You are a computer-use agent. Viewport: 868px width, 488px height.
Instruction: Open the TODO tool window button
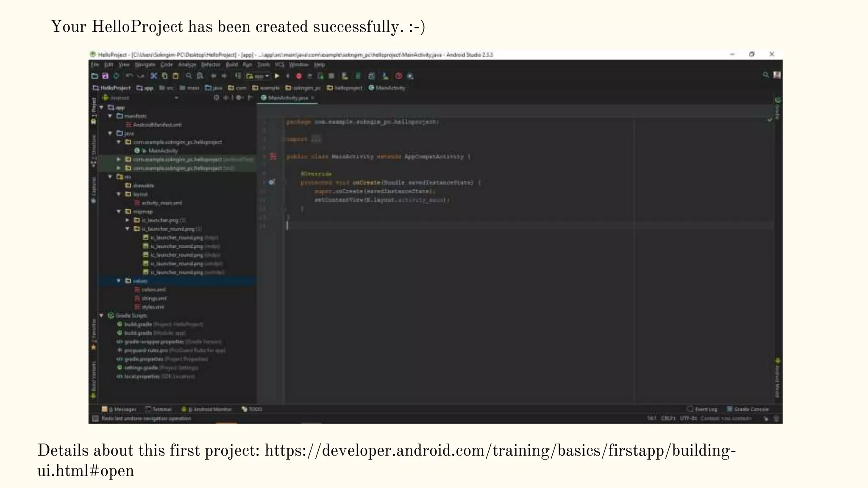pyautogui.click(x=252, y=409)
